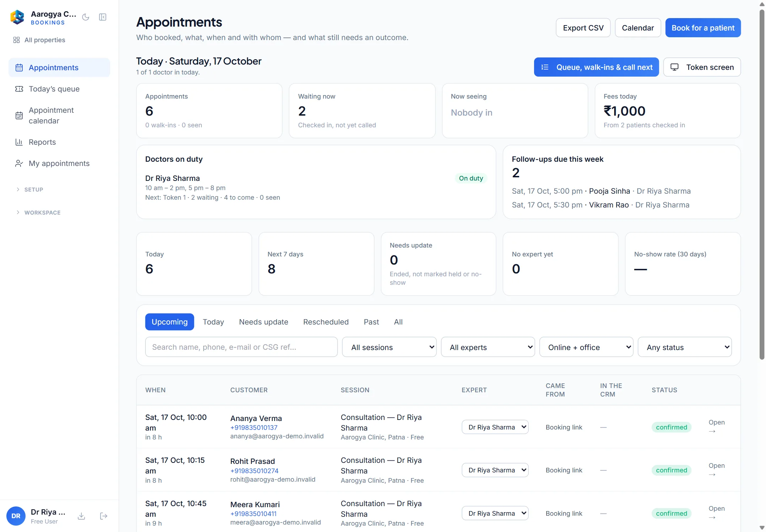This screenshot has width=766, height=532.
Task: Change expert for Ananya Verma row
Action: pyautogui.click(x=495, y=427)
